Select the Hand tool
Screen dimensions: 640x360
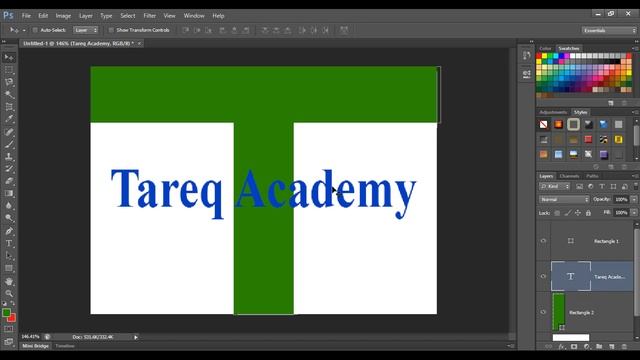tap(9, 281)
